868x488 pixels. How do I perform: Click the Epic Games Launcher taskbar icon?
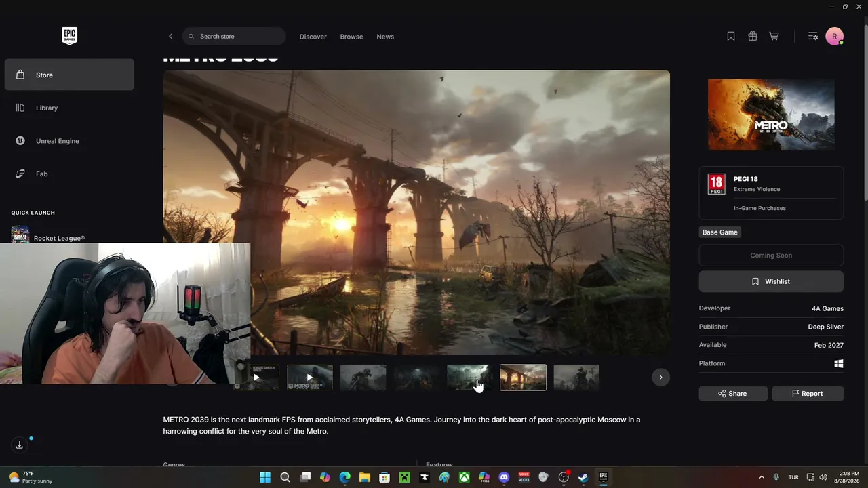click(x=603, y=477)
